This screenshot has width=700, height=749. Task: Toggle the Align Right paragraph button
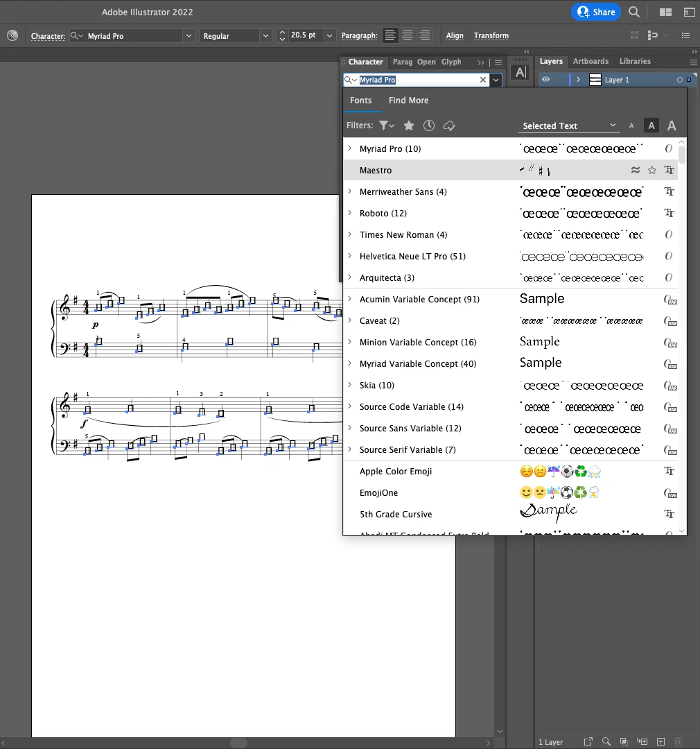tap(424, 35)
